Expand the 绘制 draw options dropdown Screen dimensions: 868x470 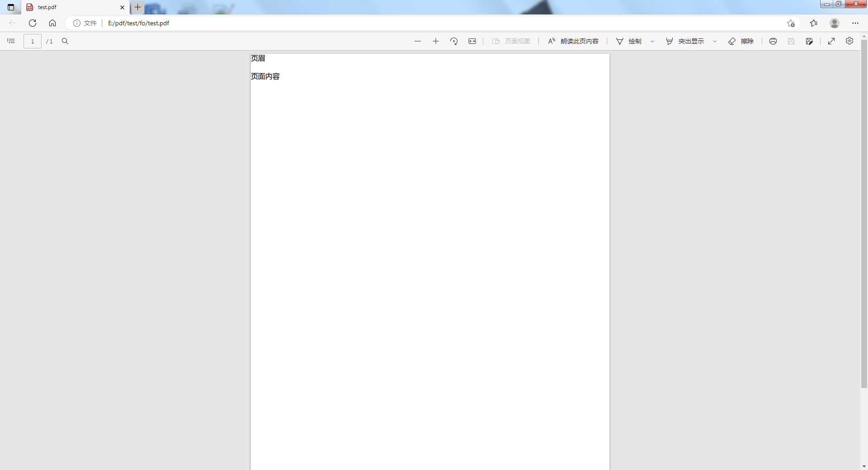point(652,41)
